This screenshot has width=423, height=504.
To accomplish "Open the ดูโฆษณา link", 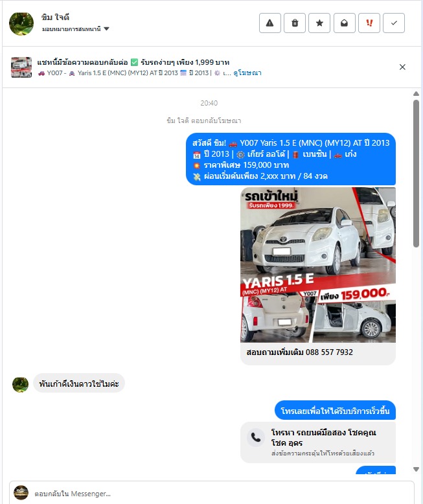I will point(247,73).
